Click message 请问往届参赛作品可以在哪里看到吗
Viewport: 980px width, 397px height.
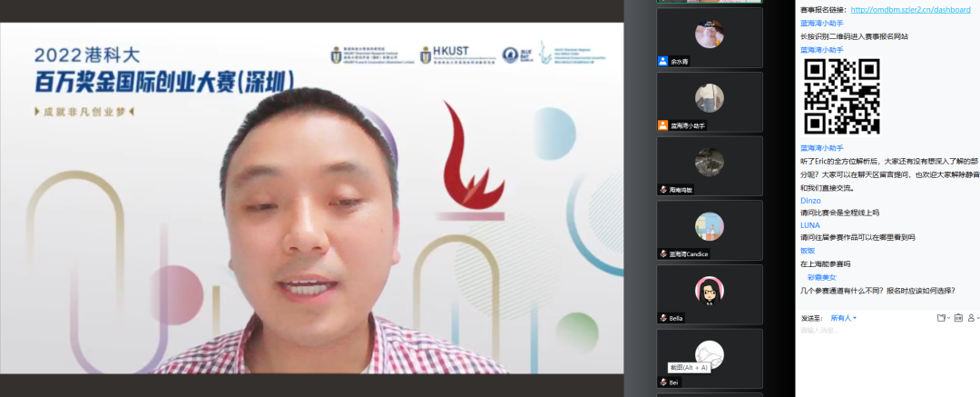(857, 237)
